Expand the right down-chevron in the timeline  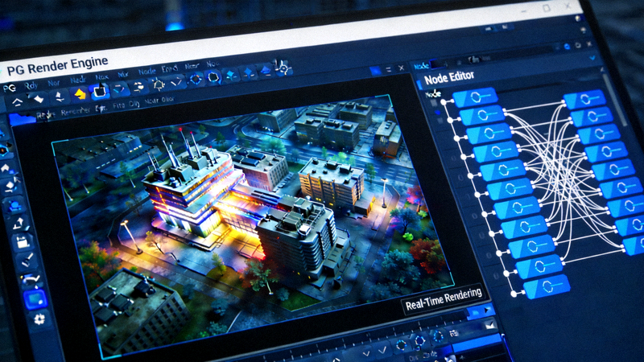pos(382,351)
